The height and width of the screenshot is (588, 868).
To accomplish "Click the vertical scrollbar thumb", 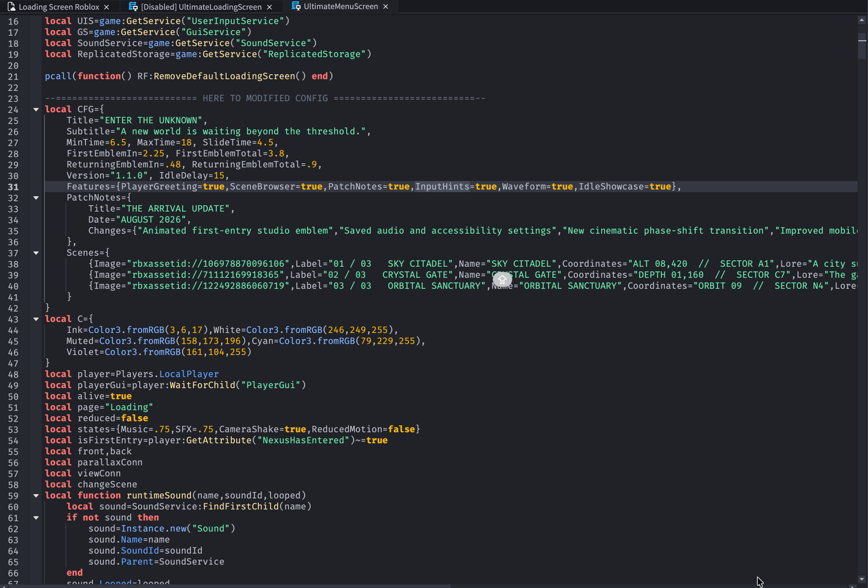I will (x=862, y=46).
